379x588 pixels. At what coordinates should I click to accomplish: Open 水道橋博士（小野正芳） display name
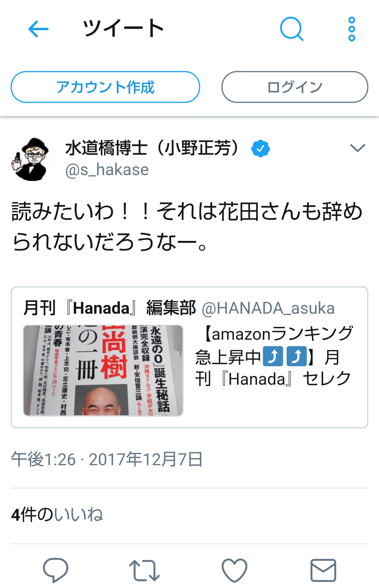point(154,148)
